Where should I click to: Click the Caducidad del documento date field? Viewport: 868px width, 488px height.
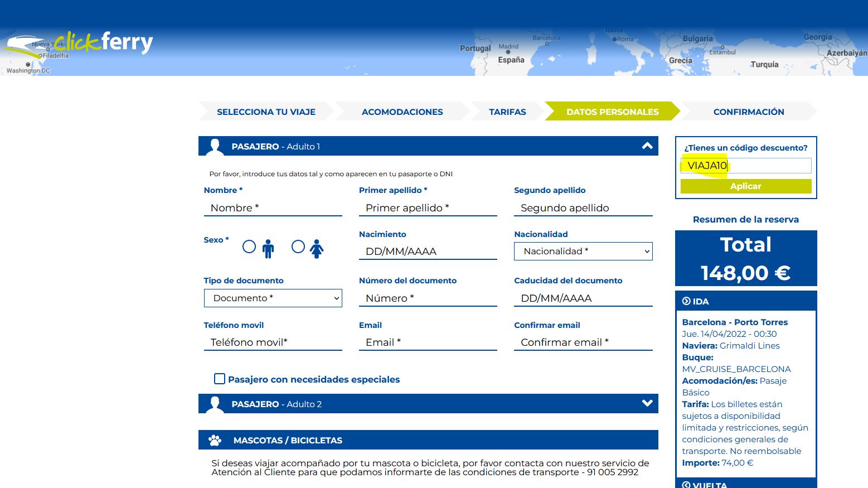click(x=583, y=298)
